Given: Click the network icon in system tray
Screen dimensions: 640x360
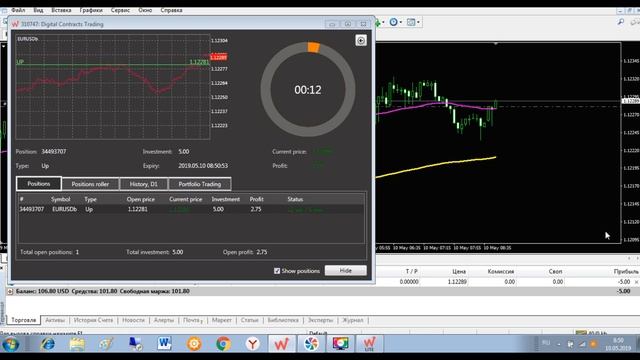Looking at the screenshot, I should click(x=582, y=344).
